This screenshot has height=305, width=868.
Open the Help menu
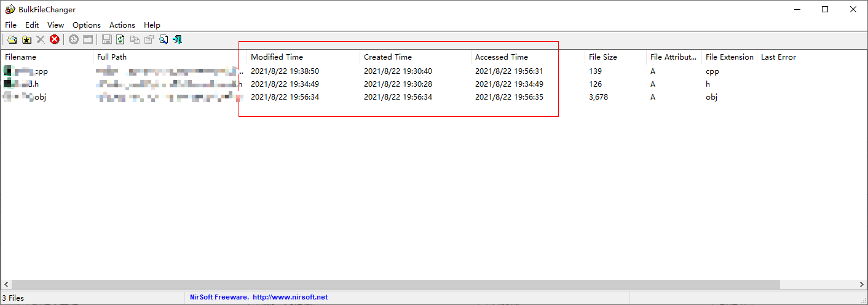click(x=152, y=25)
